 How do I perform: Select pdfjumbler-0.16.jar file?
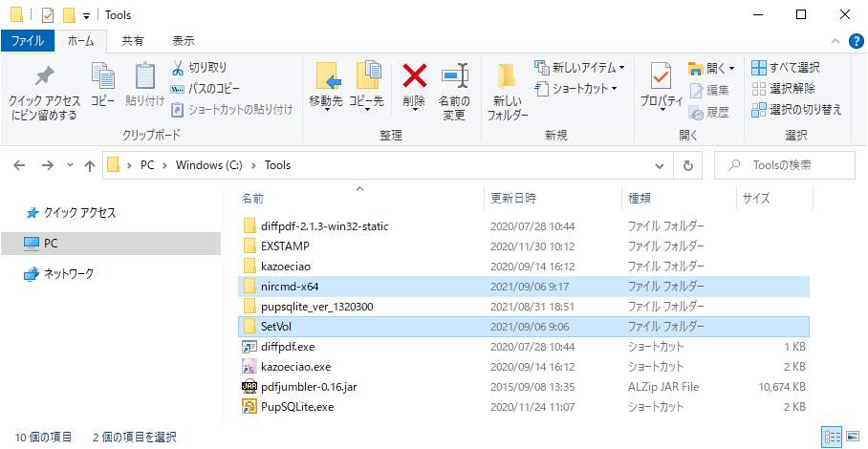(x=524, y=387)
